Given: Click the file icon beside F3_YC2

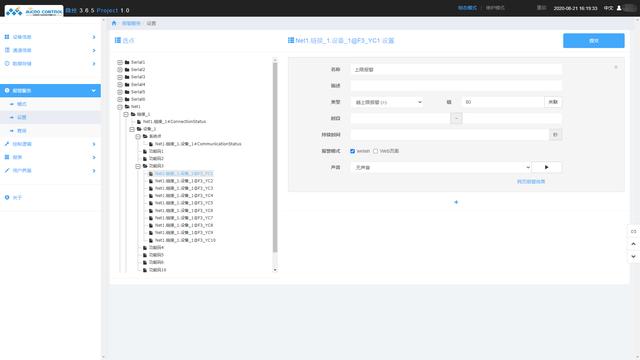Looking at the screenshot, I should click(x=151, y=181).
